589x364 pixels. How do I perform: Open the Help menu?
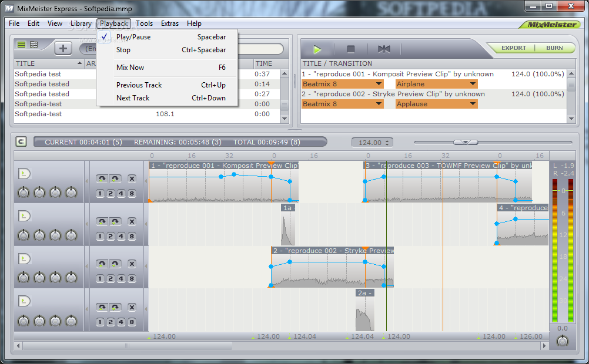point(194,23)
